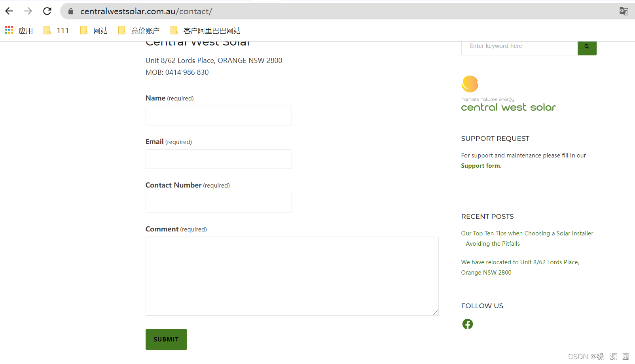The width and height of the screenshot is (635, 364).
Task: Open the Top Ten Tips solar installer post
Action: pos(527,239)
